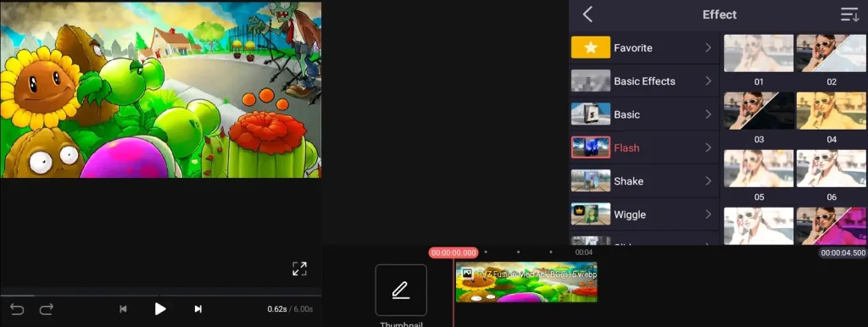
Task: Select the Flash effect category
Action: (x=644, y=147)
